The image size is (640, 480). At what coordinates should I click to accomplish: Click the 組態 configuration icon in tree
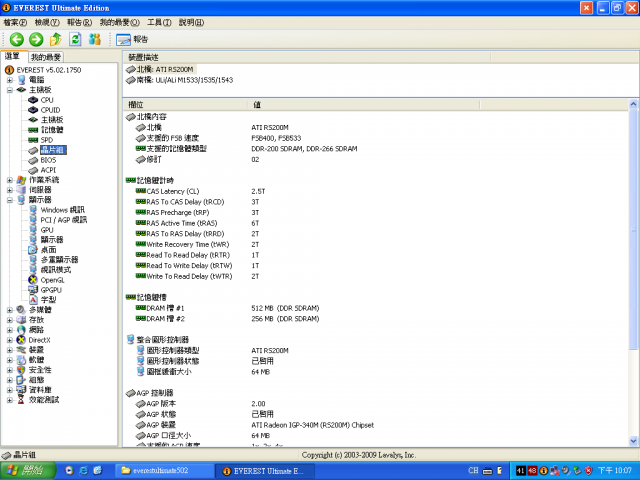pyautogui.click(x=21, y=380)
